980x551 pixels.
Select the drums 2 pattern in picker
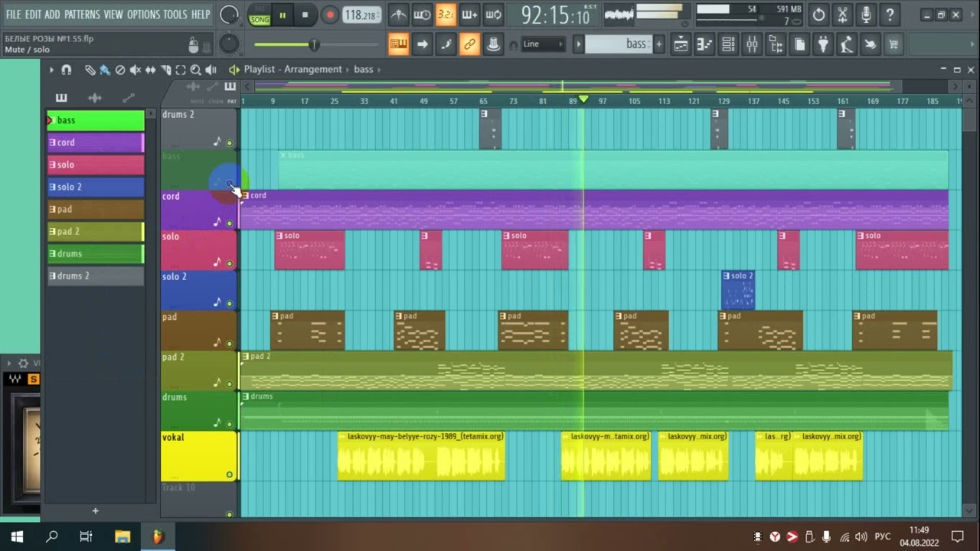point(96,275)
